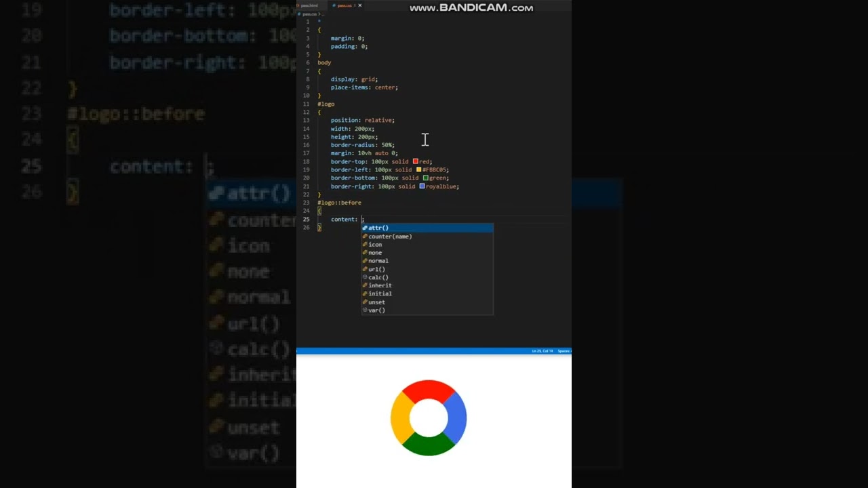Choose attr() from the autocomplete list
868x488 pixels.
point(427,228)
